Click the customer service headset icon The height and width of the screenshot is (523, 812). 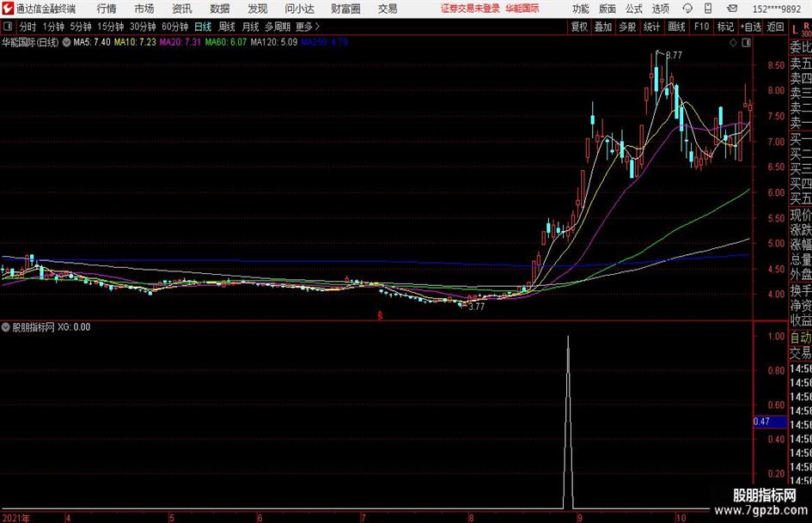(687, 9)
